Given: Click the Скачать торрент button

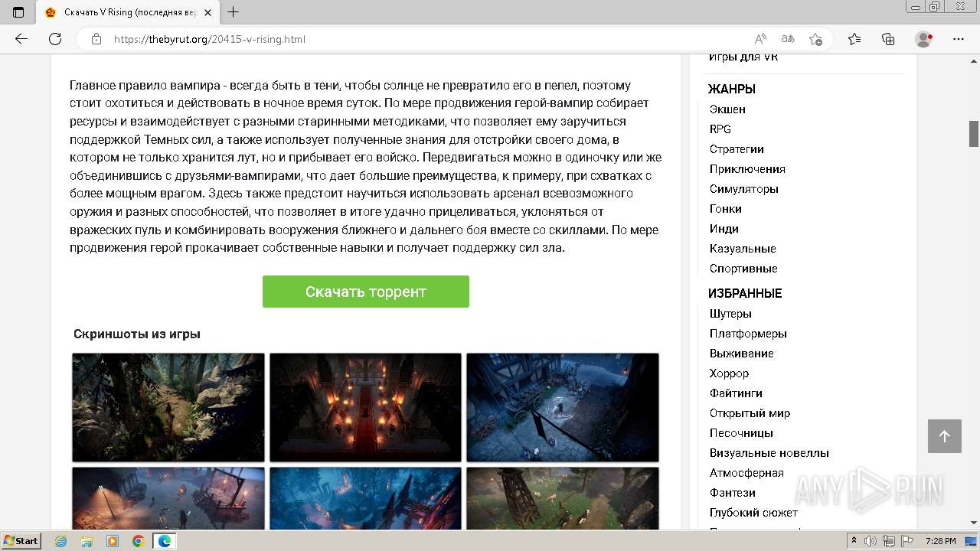Looking at the screenshot, I should pos(366,292).
